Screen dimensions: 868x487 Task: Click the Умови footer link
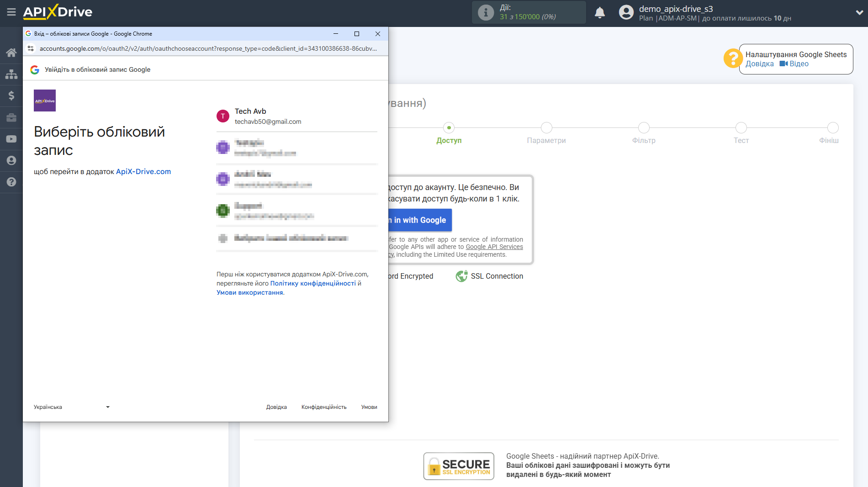click(x=369, y=407)
